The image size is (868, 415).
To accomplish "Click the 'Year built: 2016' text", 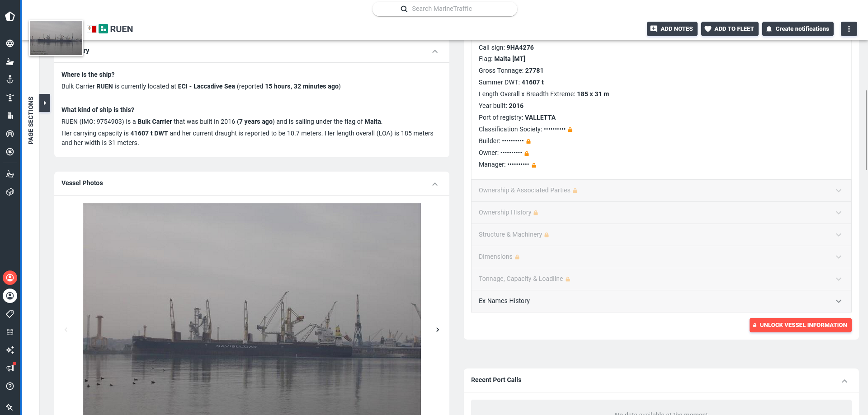I will click(x=501, y=106).
